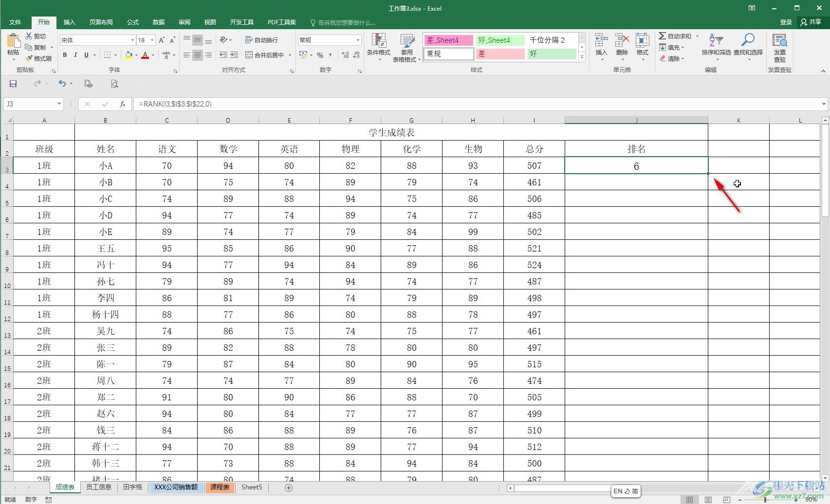
Task: Decrease indent icon
Action: [223, 55]
